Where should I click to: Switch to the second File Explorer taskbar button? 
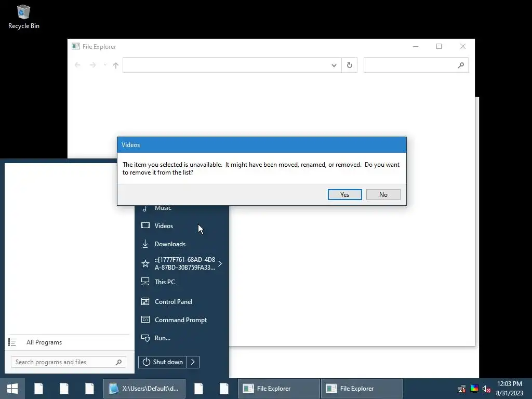point(362,389)
